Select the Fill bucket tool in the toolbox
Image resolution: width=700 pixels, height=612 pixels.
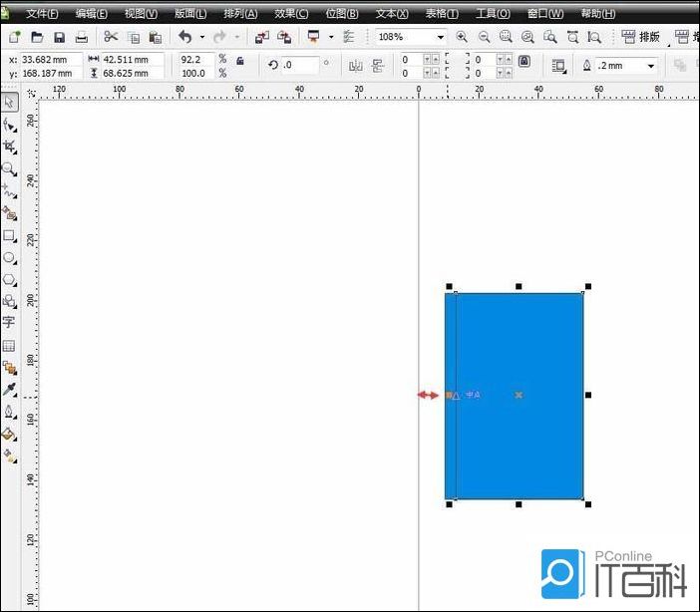point(9,434)
